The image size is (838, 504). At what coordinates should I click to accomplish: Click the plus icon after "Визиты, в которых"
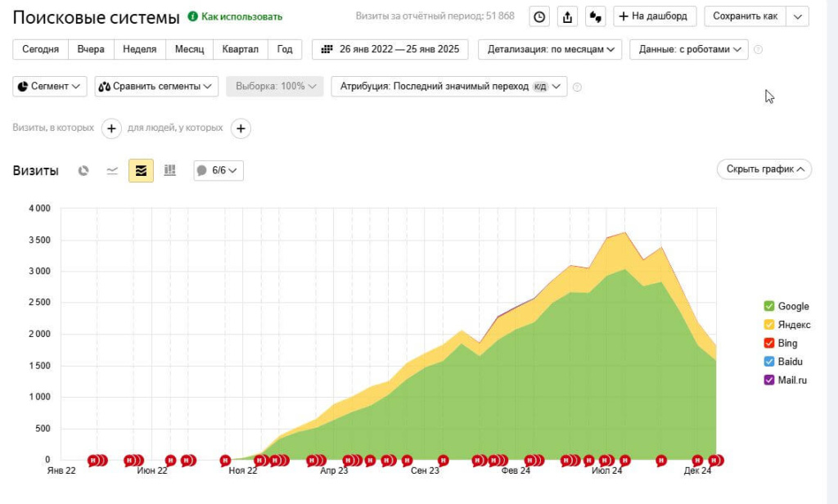pos(111,128)
